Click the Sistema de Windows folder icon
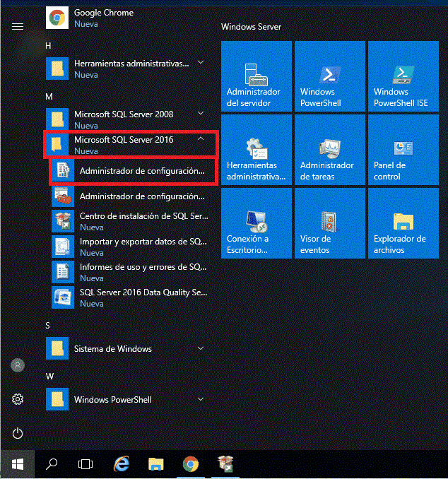 57,348
